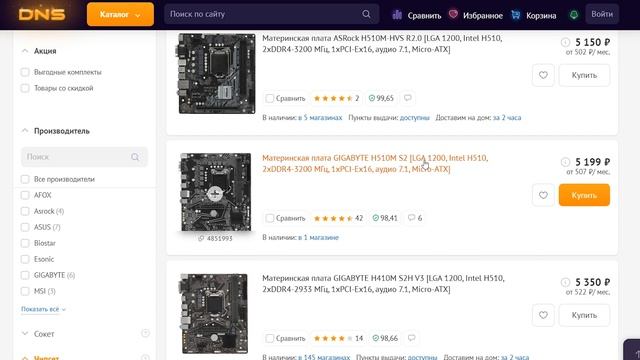640x360 pixels.
Task: Click price clock icon beside 5 150 ₽
Action: pos(565,42)
